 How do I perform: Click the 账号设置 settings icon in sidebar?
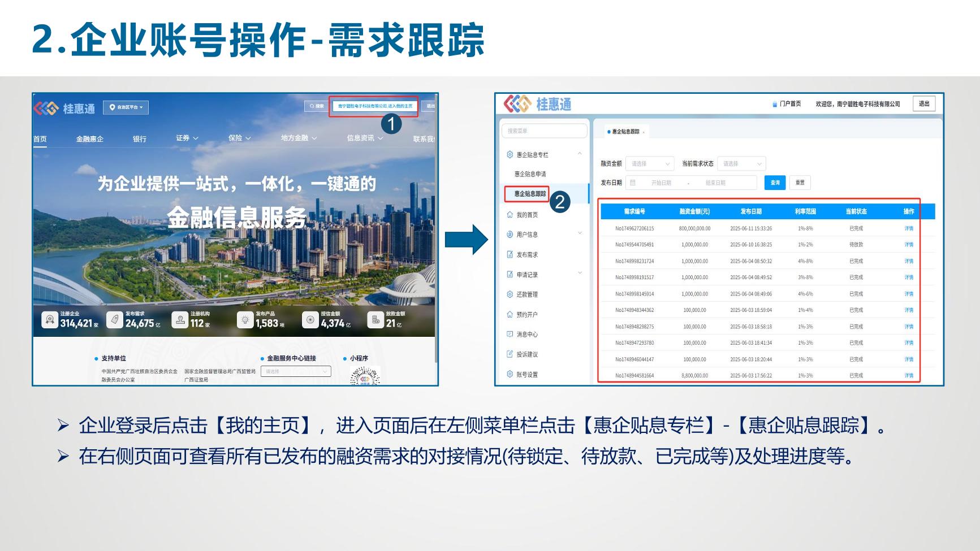click(x=510, y=374)
